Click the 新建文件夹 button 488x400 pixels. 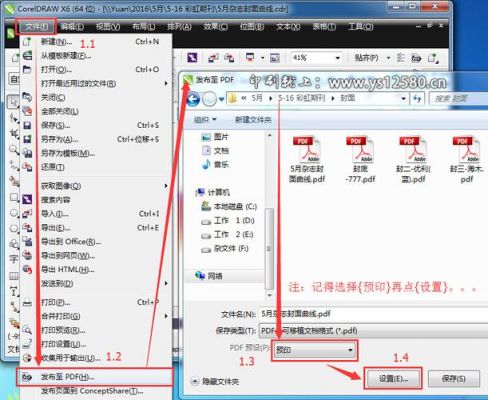[x=253, y=120]
